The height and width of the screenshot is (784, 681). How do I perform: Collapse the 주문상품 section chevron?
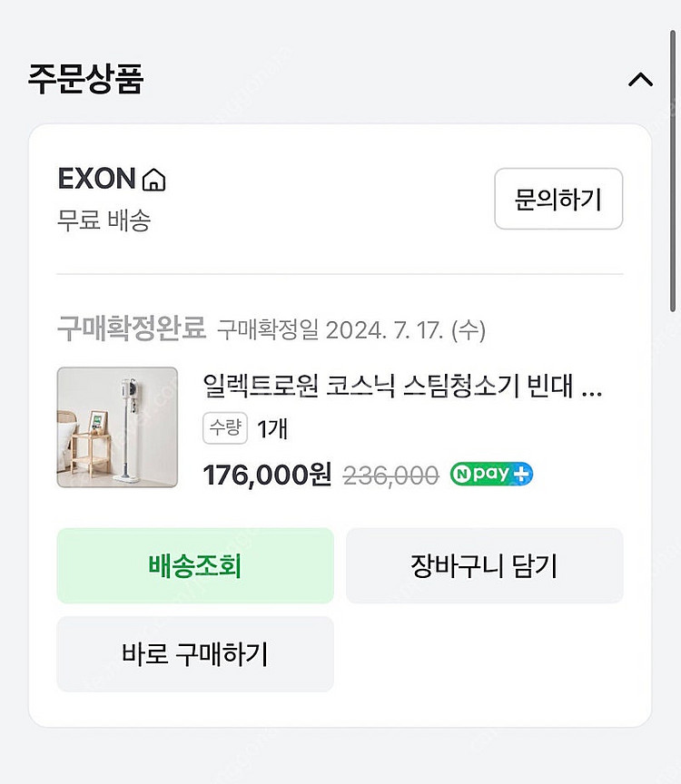pyautogui.click(x=640, y=80)
